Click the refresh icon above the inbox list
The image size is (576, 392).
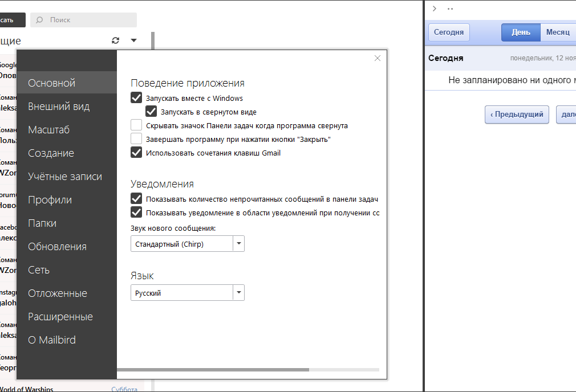point(115,40)
